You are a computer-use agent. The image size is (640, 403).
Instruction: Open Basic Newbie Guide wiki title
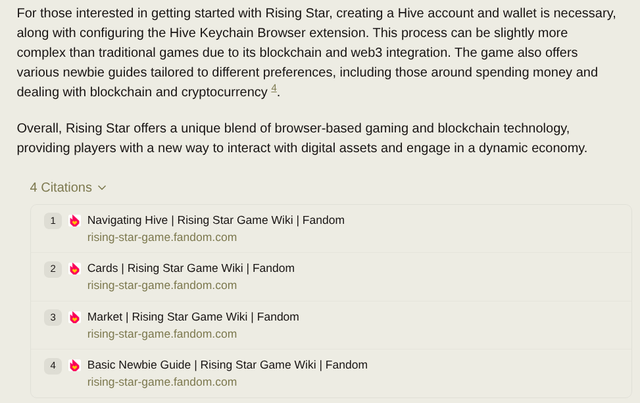click(x=227, y=365)
